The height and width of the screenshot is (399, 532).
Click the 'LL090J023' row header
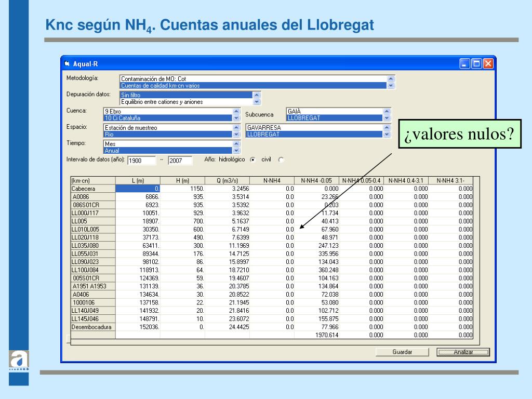[93, 262]
